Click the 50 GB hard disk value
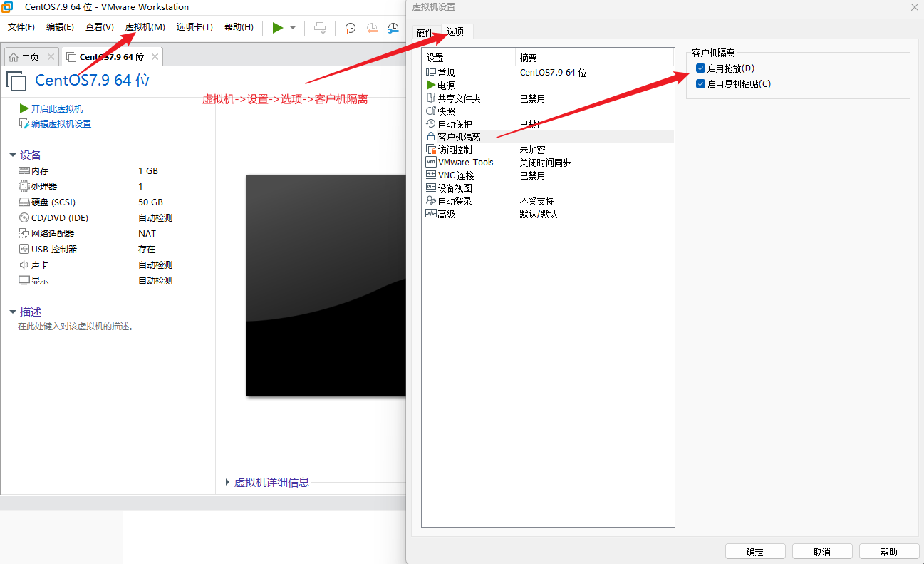 150,202
